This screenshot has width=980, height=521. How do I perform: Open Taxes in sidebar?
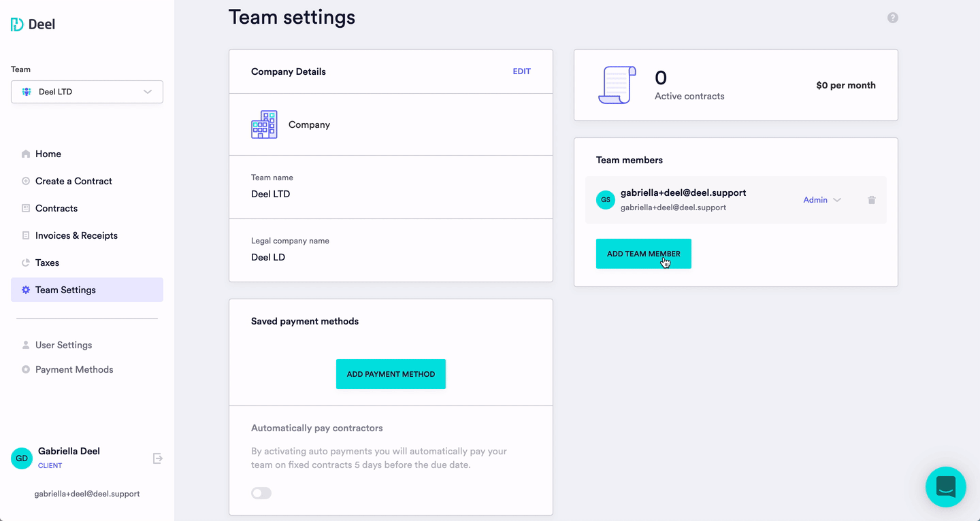[x=87, y=263]
